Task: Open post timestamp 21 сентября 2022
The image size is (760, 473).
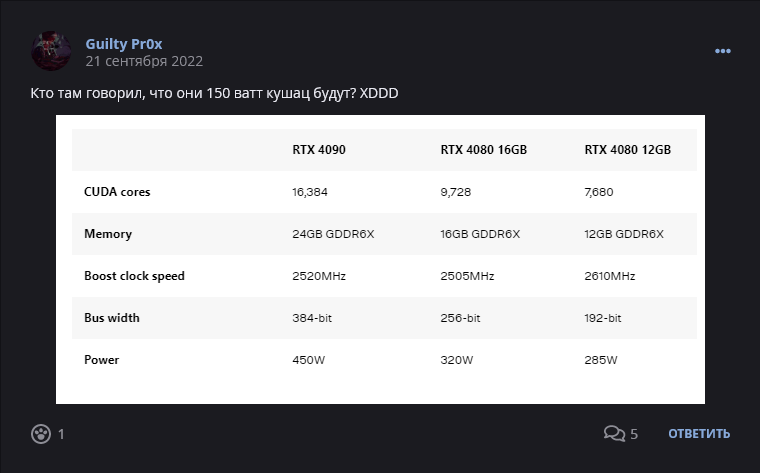Action: (144, 61)
